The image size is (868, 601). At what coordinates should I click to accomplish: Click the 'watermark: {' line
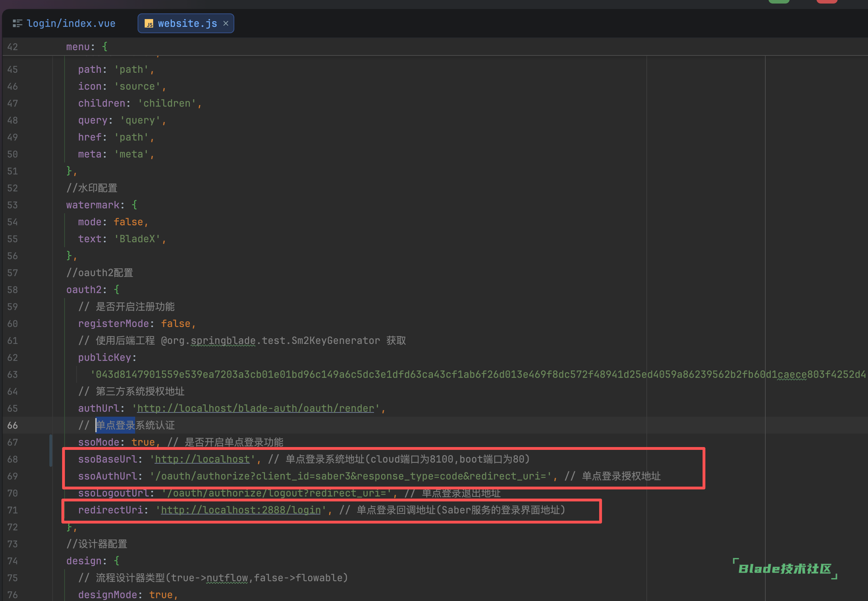[x=102, y=205]
